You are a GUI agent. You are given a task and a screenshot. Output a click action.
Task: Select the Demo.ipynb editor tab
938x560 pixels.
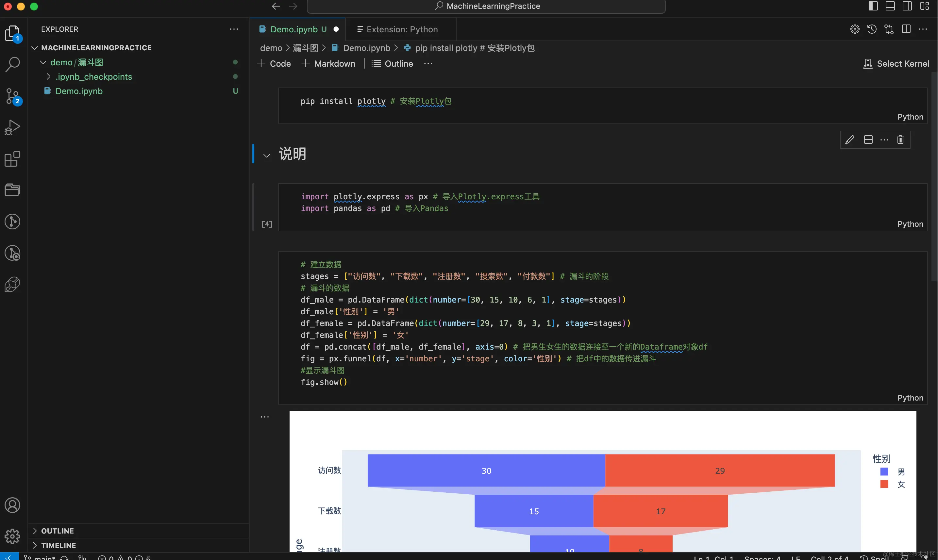pos(294,29)
